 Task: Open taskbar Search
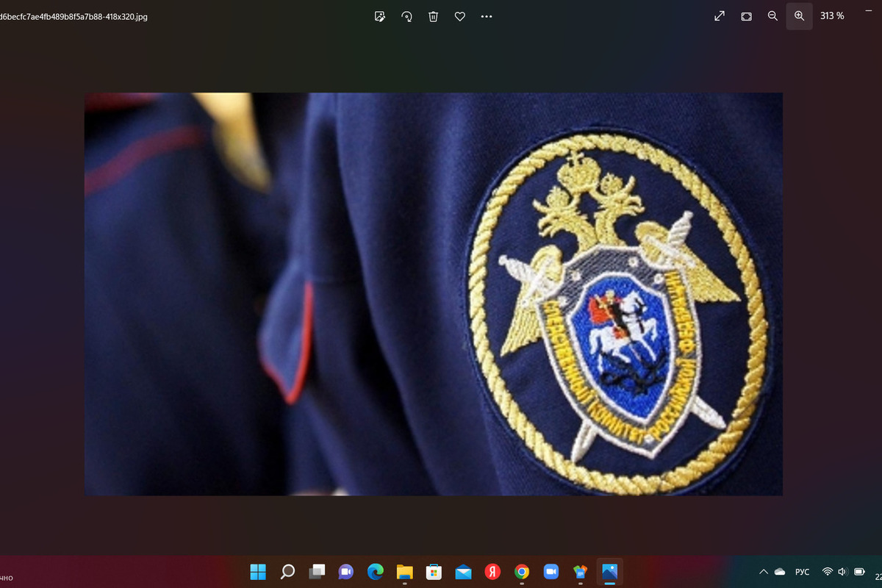point(287,572)
